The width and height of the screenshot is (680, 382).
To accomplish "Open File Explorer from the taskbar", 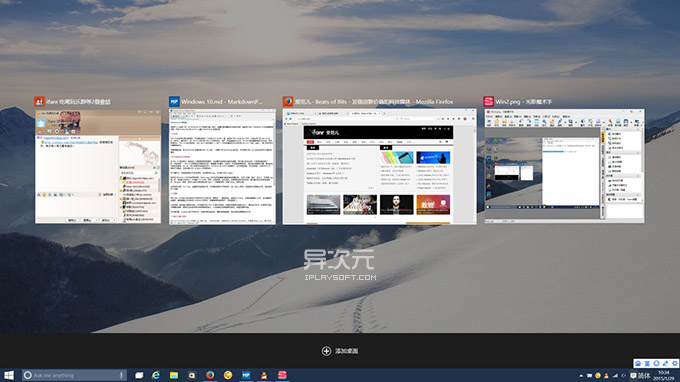I will coord(174,375).
